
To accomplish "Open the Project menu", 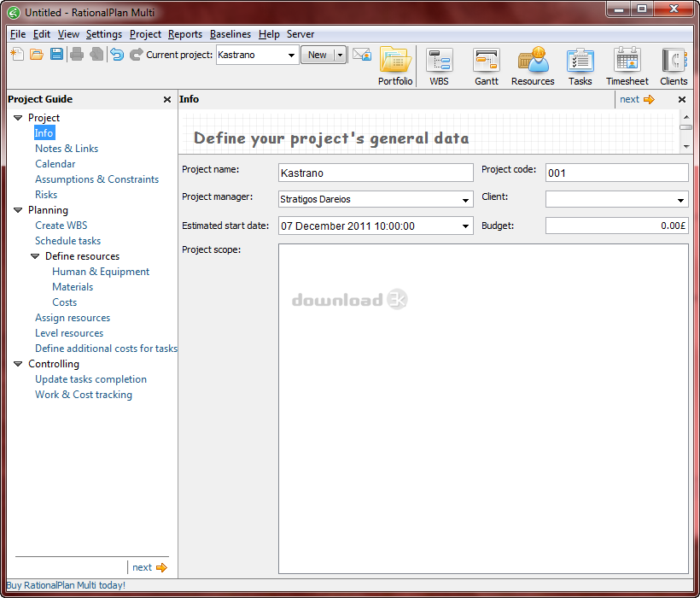I will tap(145, 34).
